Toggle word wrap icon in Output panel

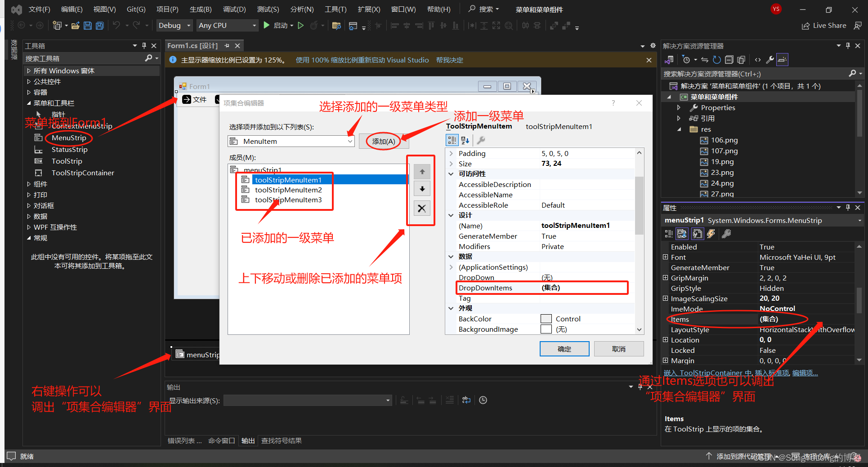[466, 400]
